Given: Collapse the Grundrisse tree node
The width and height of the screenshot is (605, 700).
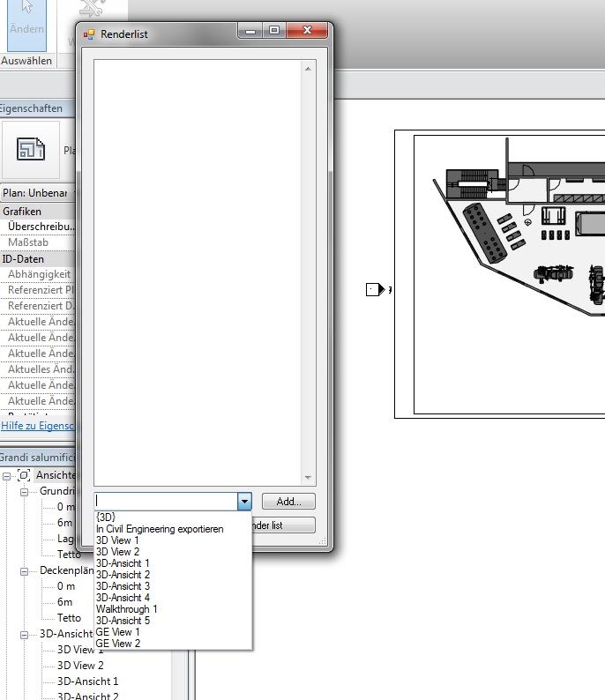Looking at the screenshot, I should tap(24, 492).
